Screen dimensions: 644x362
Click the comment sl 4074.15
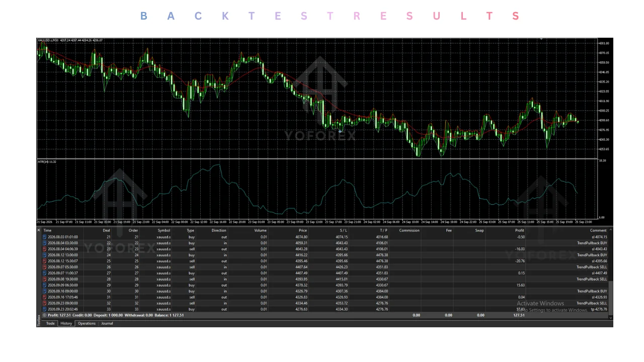point(599,237)
